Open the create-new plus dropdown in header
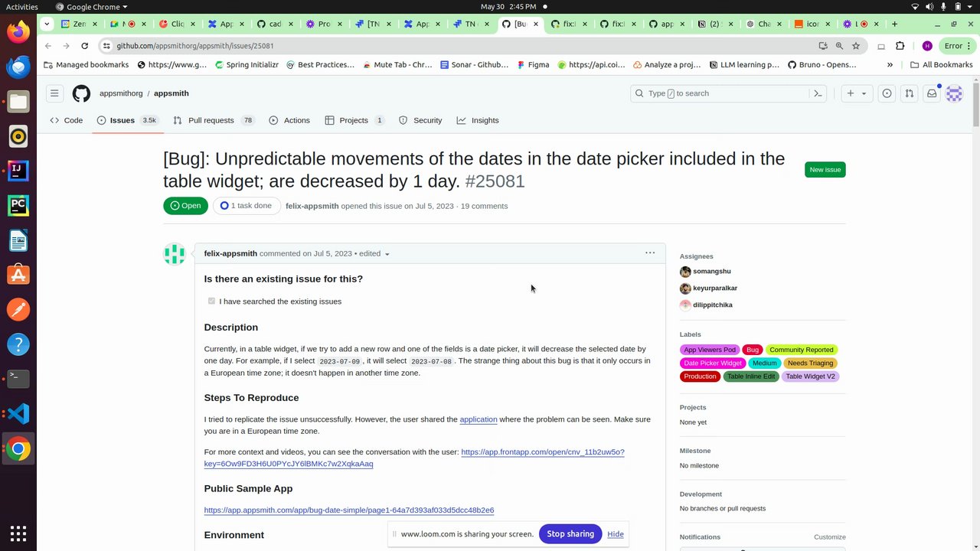 tap(856, 93)
